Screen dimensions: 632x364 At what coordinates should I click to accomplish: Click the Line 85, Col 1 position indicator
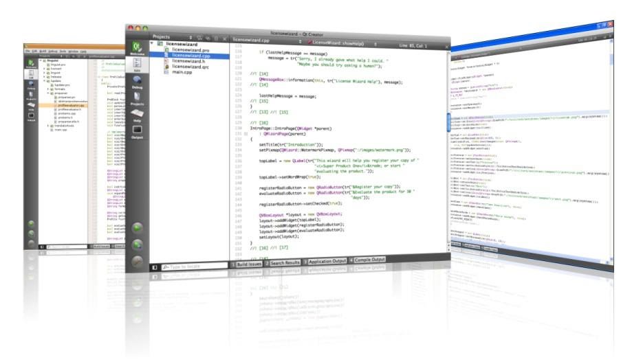click(413, 46)
